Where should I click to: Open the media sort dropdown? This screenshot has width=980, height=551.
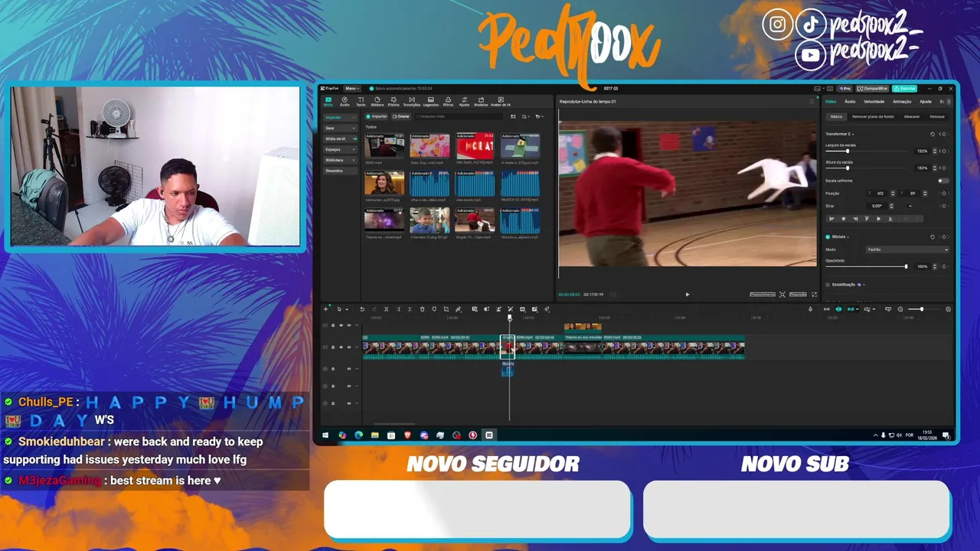526,116
